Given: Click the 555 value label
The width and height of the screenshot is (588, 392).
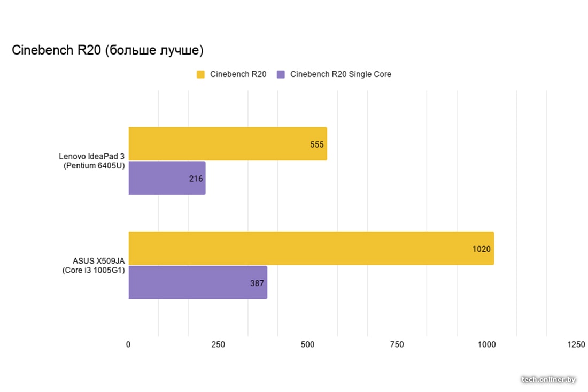Looking at the screenshot, I should coord(317,144).
